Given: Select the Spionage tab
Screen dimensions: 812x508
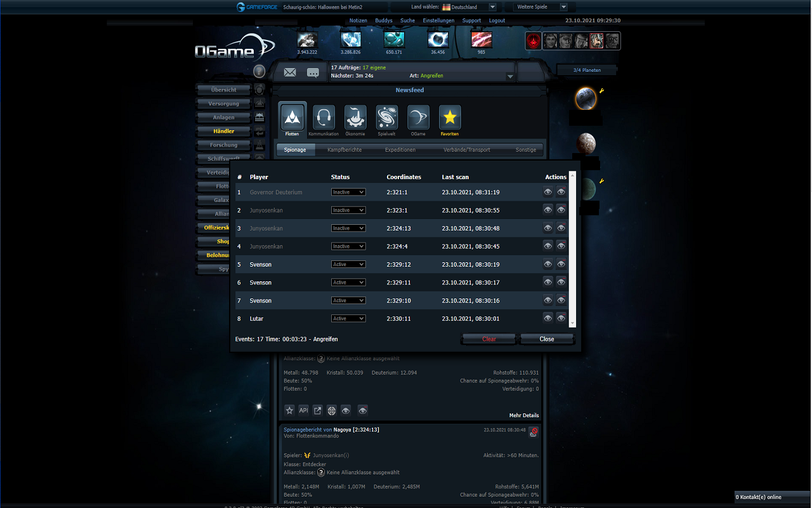Looking at the screenshot, I should pyautogui.click(x=295, y=150).
